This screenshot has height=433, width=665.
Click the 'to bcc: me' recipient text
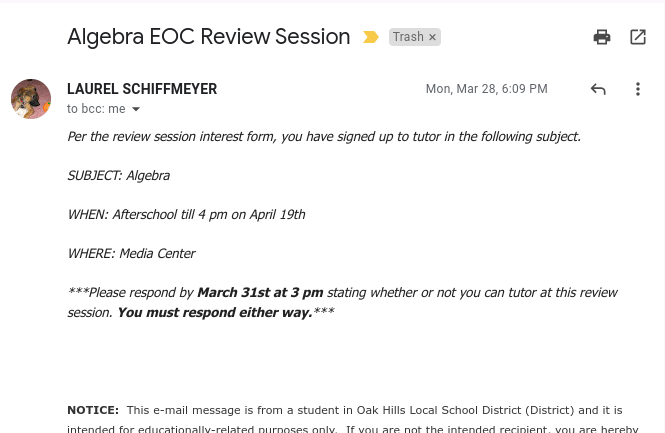tap(96, 109)
